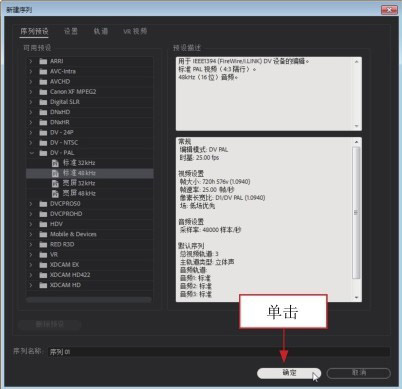The image size is (402, 389).
Task: Click the XDCAM HD folder icon
Action: [43, 285]
